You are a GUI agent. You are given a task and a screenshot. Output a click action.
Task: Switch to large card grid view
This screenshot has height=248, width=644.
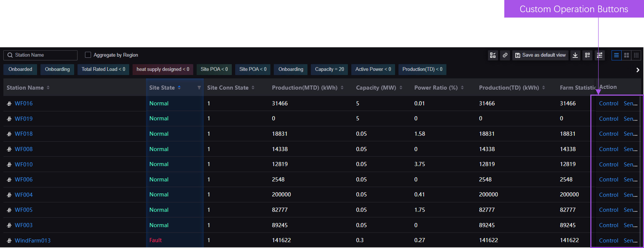point(626,55)
